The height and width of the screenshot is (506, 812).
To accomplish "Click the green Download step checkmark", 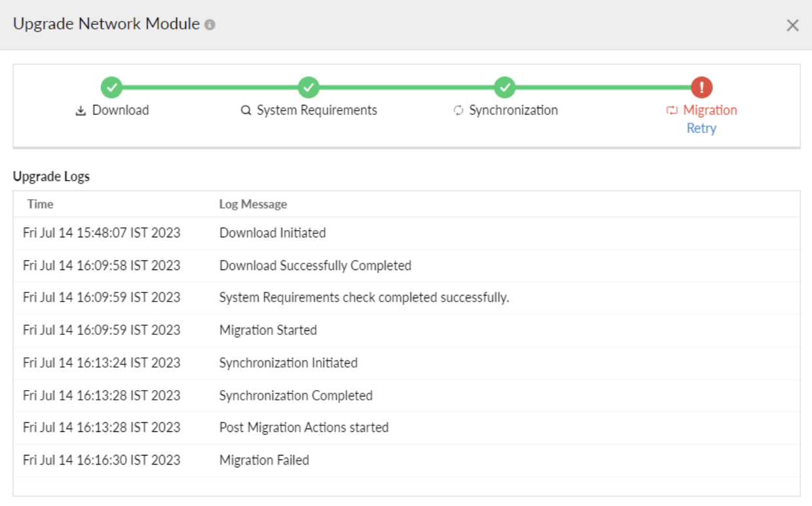I will click(111, 87).
